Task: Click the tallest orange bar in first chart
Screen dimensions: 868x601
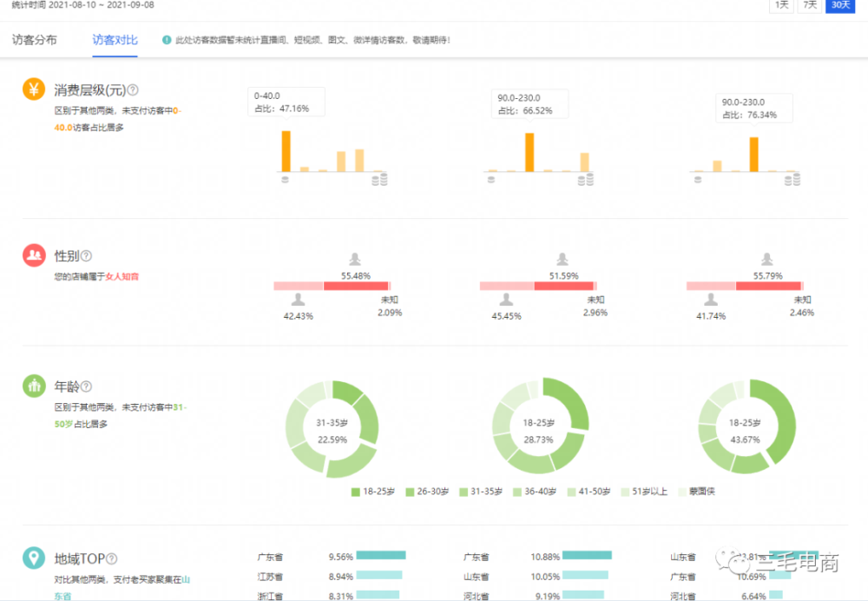Action: click(286, 151)
